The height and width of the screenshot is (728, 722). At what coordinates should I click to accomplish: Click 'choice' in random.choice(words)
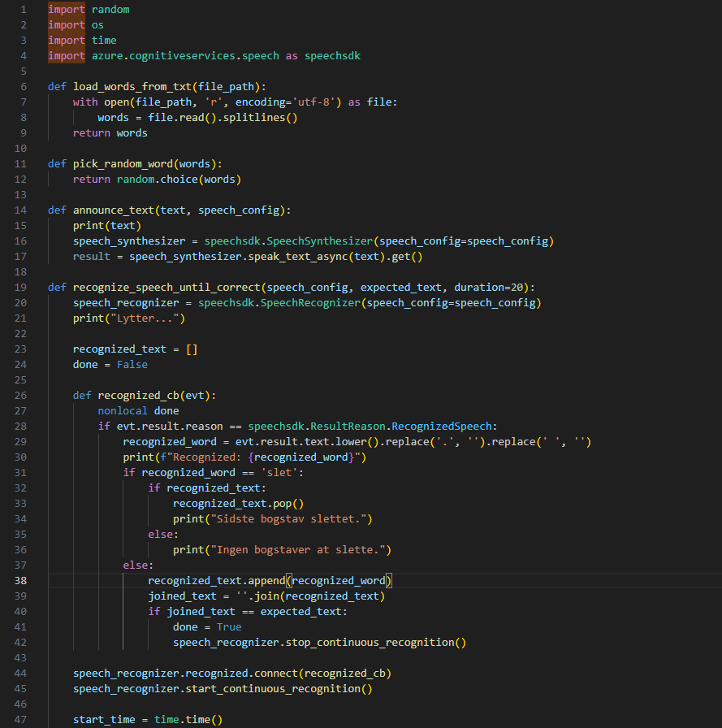179,180
